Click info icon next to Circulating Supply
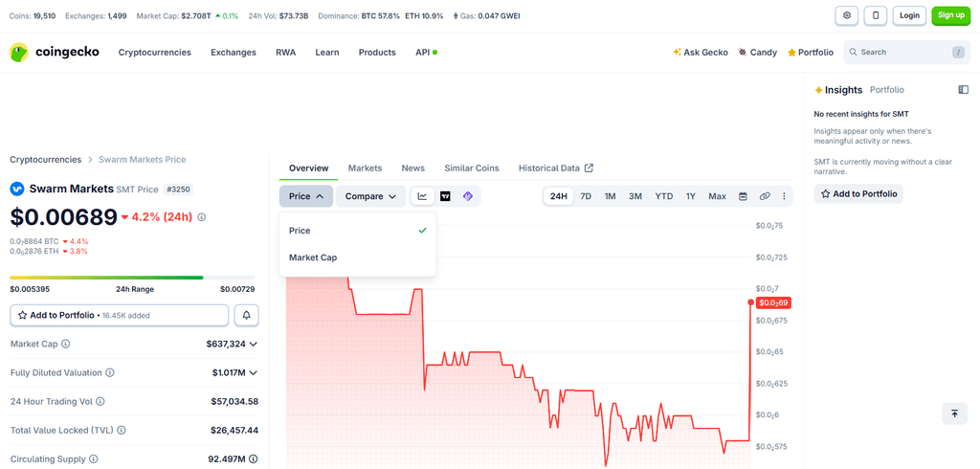980x469 pixels. [94, 459]
